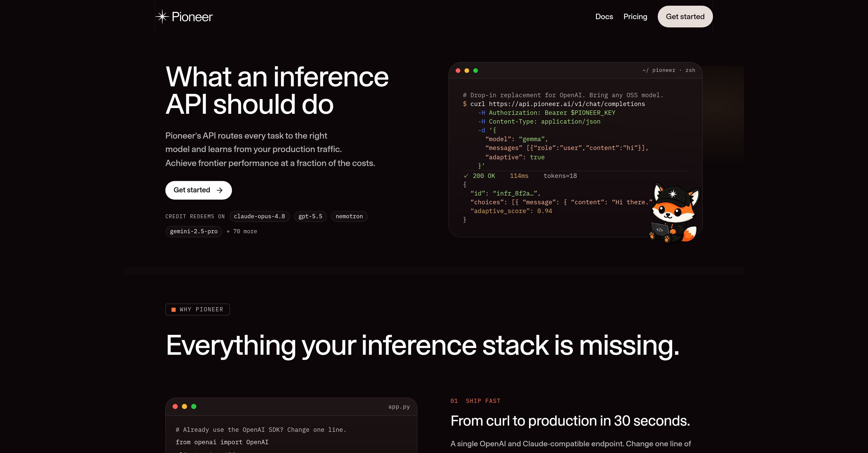Open the Docs page

pyautogui.click(x=604, y=17)
